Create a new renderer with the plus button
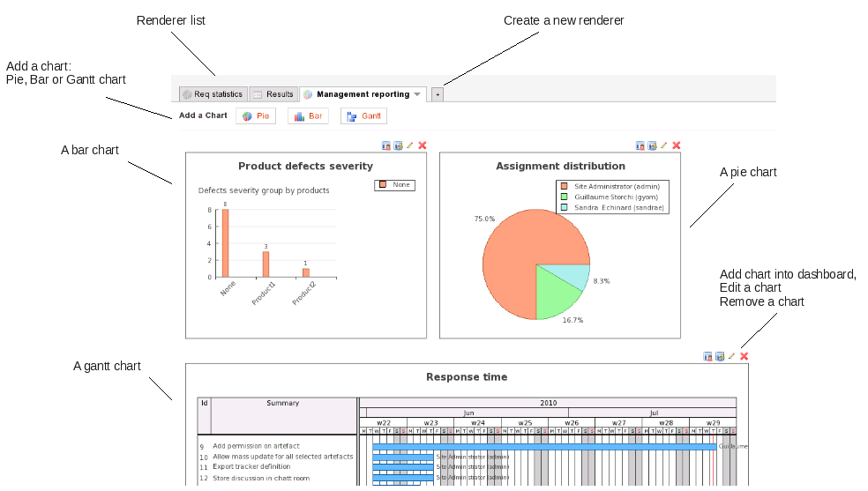 438,94
